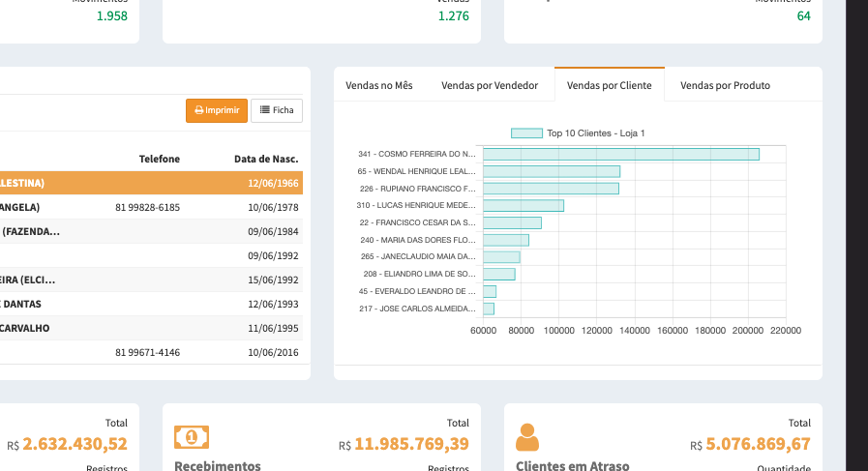Show the Vendas por Produto tab
The height and width of the screenshot is (471, 868).
[725, 85]
